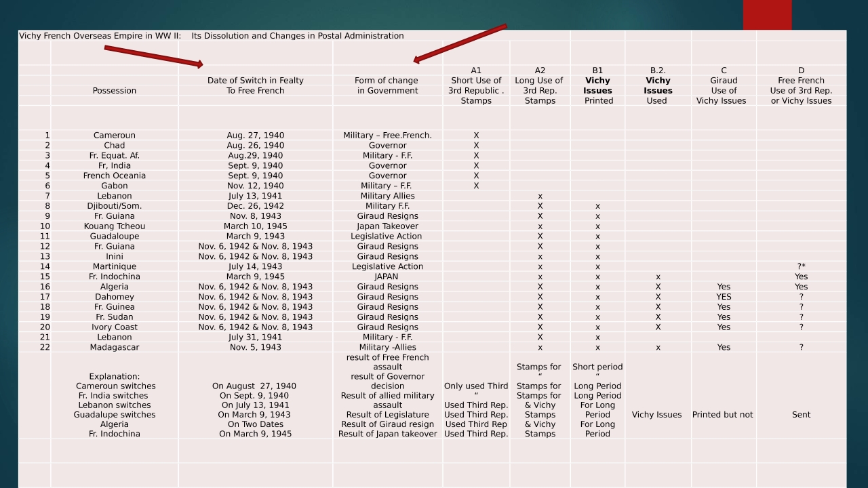The image size is (868, 488).
Task: Click the 'Fr. Sudan' cell
Action: (x=115, y=317)
